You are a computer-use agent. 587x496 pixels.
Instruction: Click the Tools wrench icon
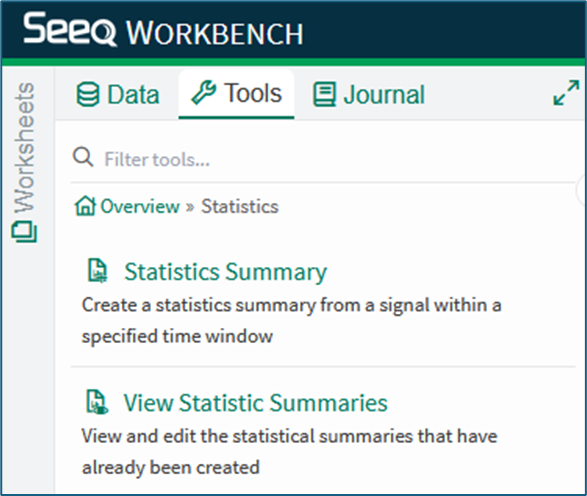204,92
